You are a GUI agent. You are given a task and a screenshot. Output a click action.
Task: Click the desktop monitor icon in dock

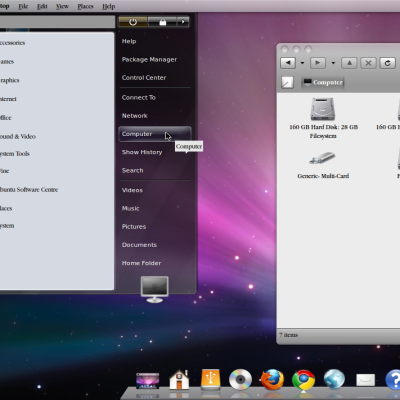pyautogui.click(x=148, y=381)
